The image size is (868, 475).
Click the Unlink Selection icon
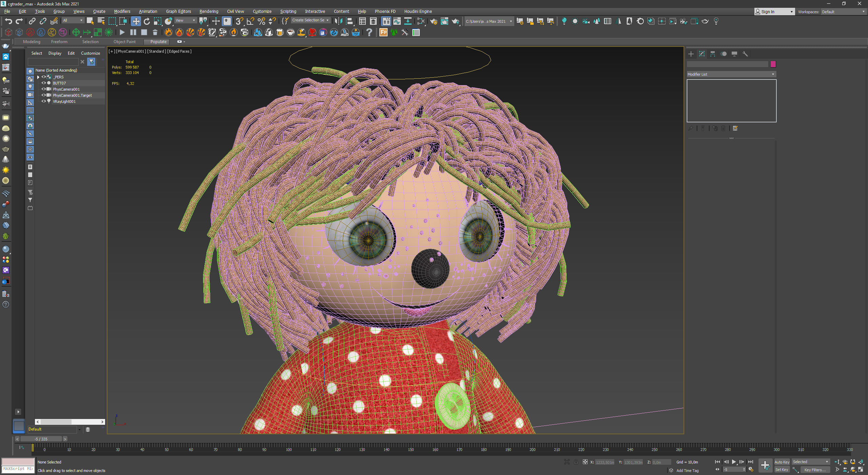pyautogui.click(x=43, y=21)
